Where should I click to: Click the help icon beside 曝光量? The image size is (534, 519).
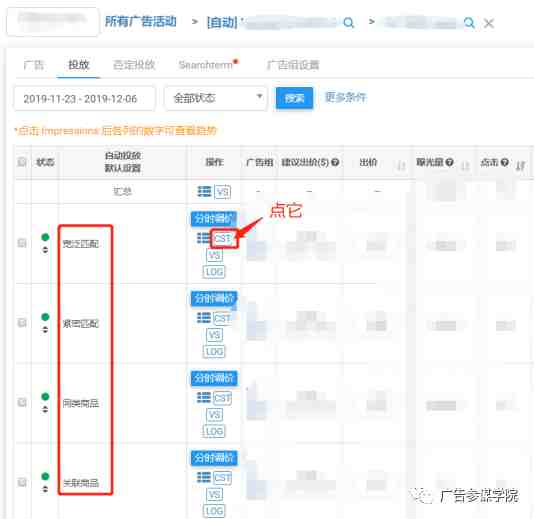point(450,162)
